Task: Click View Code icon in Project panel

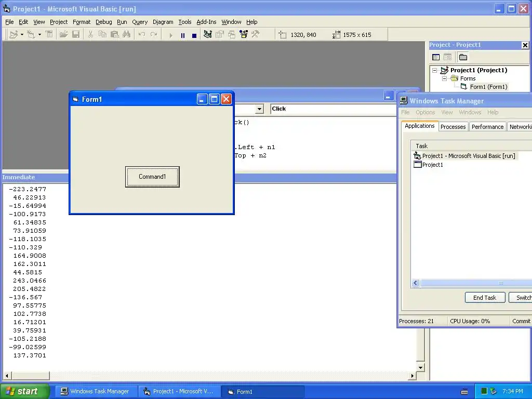Action: 436,57
